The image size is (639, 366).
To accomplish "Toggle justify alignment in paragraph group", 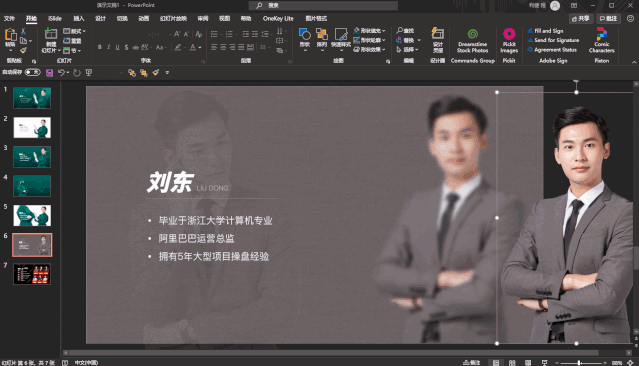I will click(241, 48).
